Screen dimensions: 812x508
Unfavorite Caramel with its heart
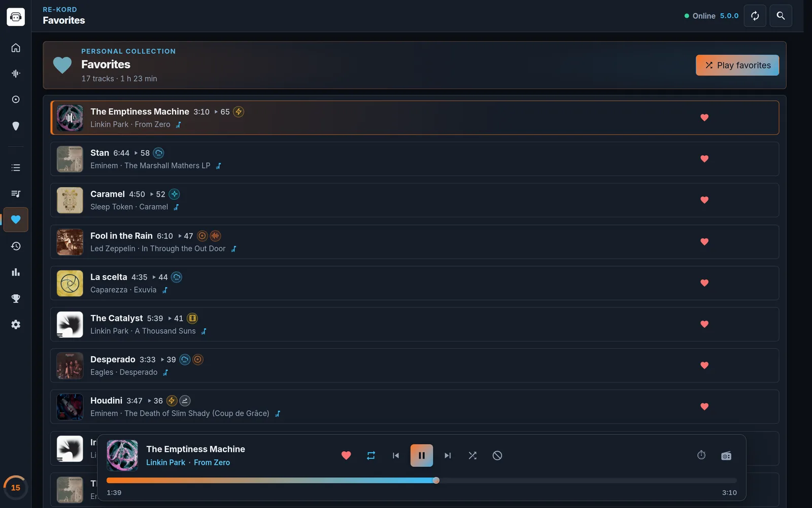pyautogui.click(x=704, y=200)
